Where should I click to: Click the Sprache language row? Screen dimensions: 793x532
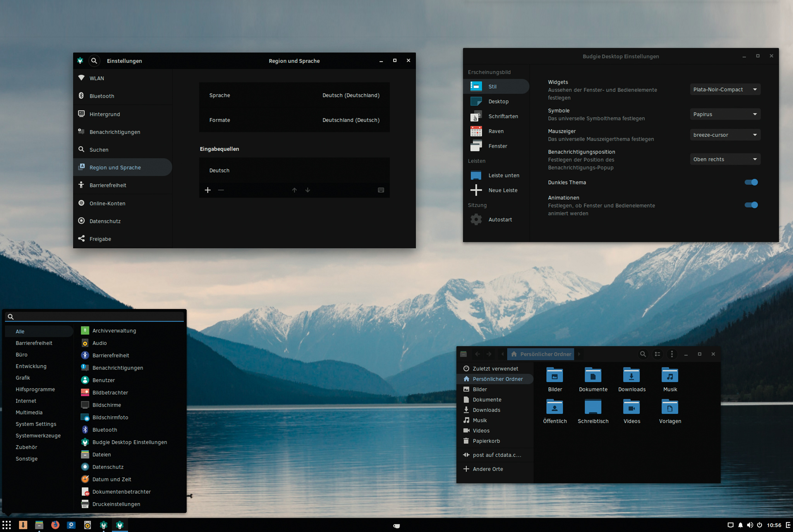pyautogui.click(x=294, y=95)
